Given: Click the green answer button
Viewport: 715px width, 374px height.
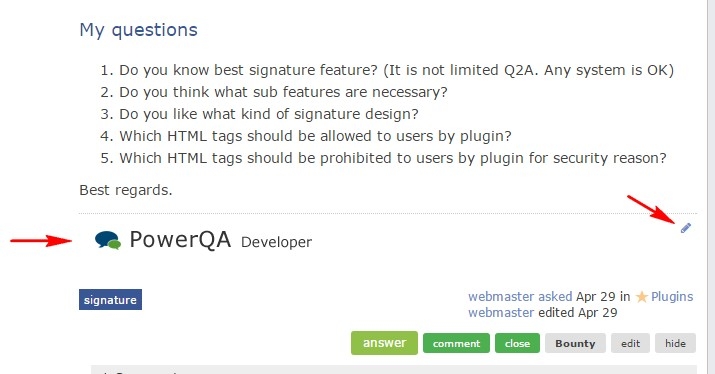Looking at the screenshot, I should click(x=384, y=343).
